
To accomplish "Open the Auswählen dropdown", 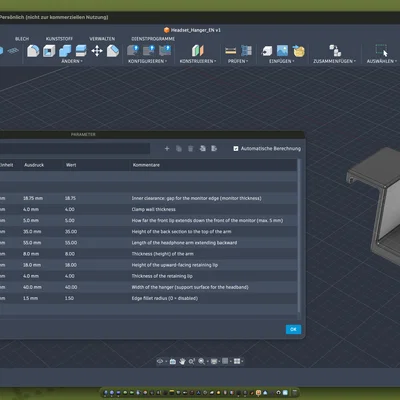I will click(x=382, y=61).
